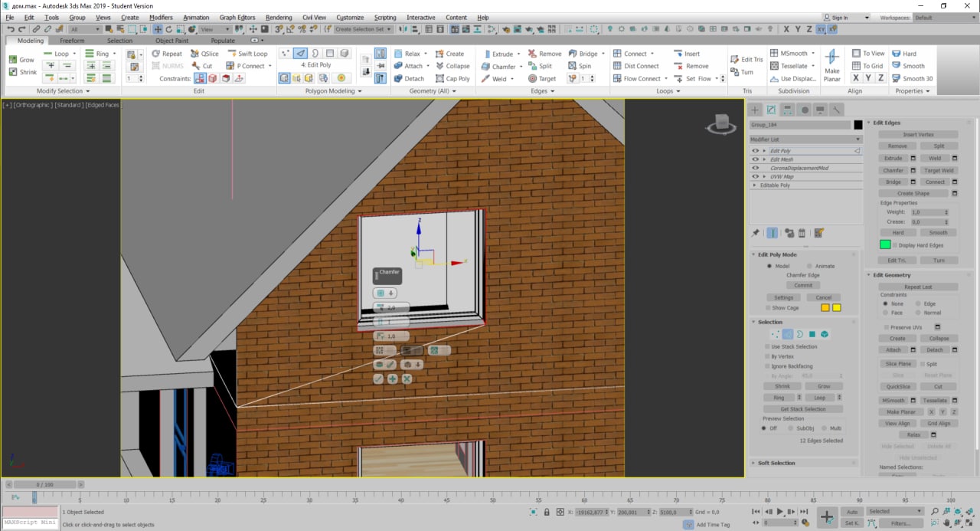This screenshot has width=980, height=531.
Task: Open the Graph Editors menu
Action: tap(237, 17)
